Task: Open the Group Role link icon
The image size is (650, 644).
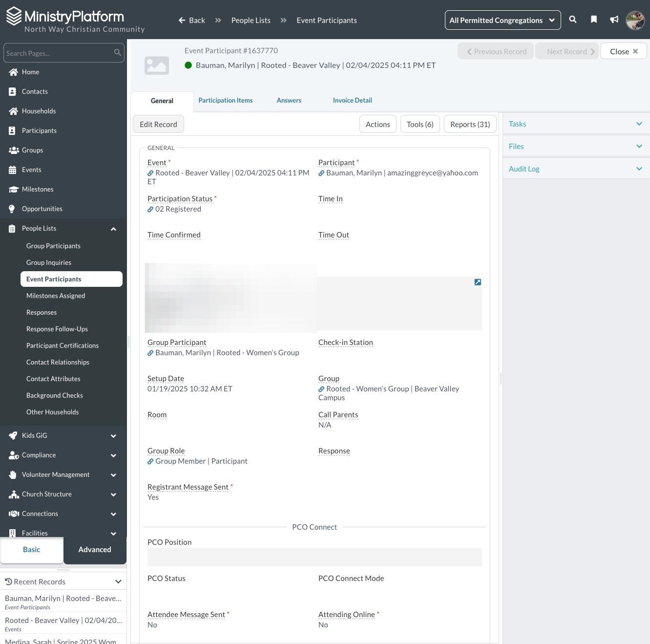Action: [x=150, y=461]
